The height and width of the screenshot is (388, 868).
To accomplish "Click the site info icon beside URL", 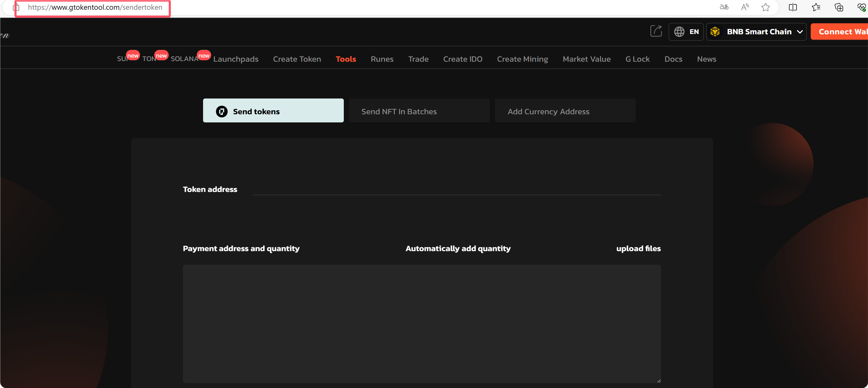I will pyautogui.click(x=16, y=7).
